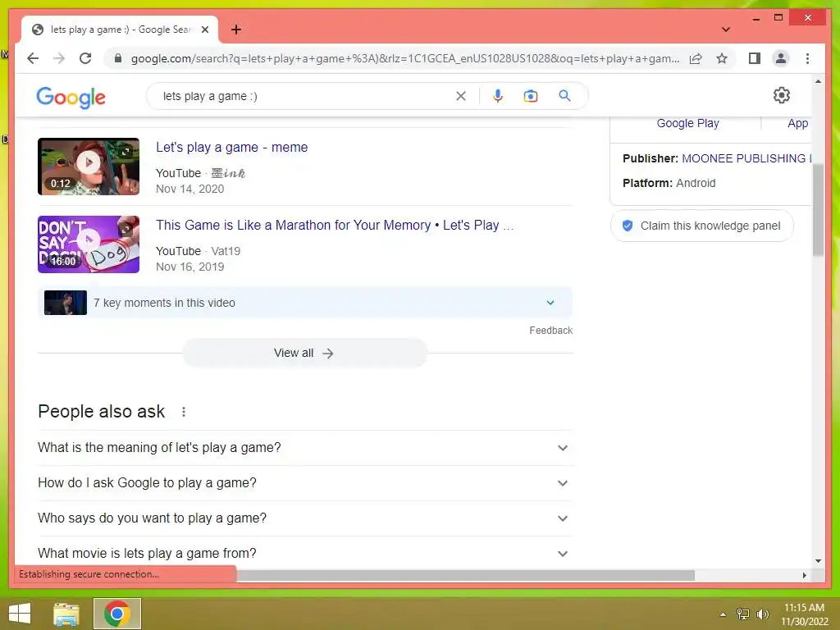The height and width of the screenshot is (630, 840).
Task: Expand 'What movie is lets play a game from?'
Action: point(305,554)
